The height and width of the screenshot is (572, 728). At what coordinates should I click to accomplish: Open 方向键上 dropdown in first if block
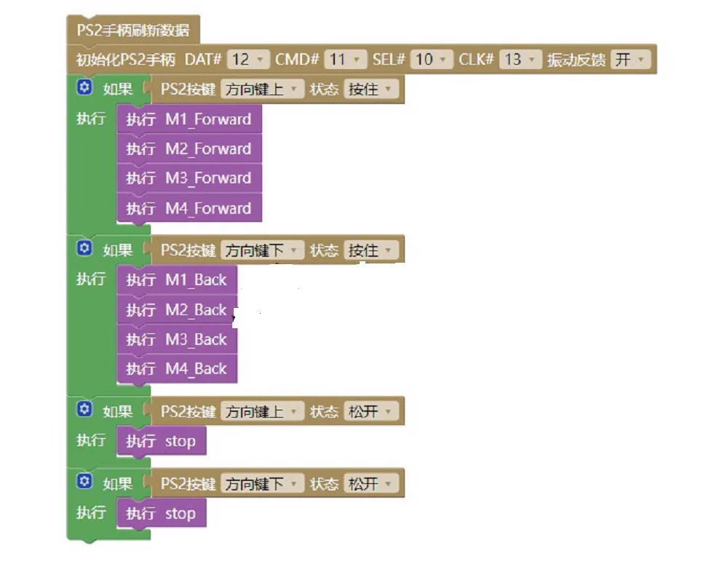point(262,89)
